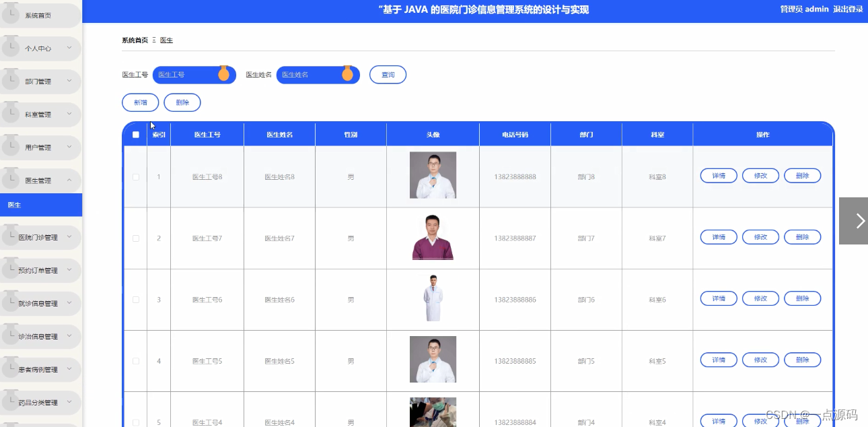Screen dimensions: 868x427
Task: Collapse the 医生管理 menu chevron
Action: [x=69, y=180]
